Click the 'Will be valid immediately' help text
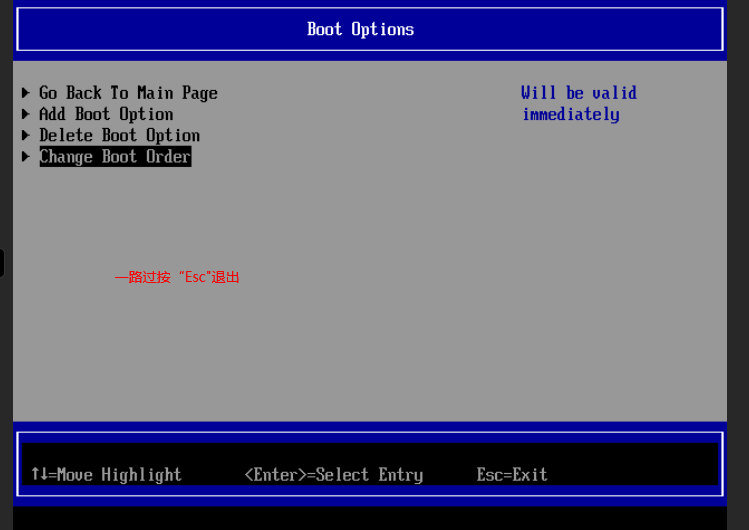Viewport: 749px width, 530px height. click(579, 104)
